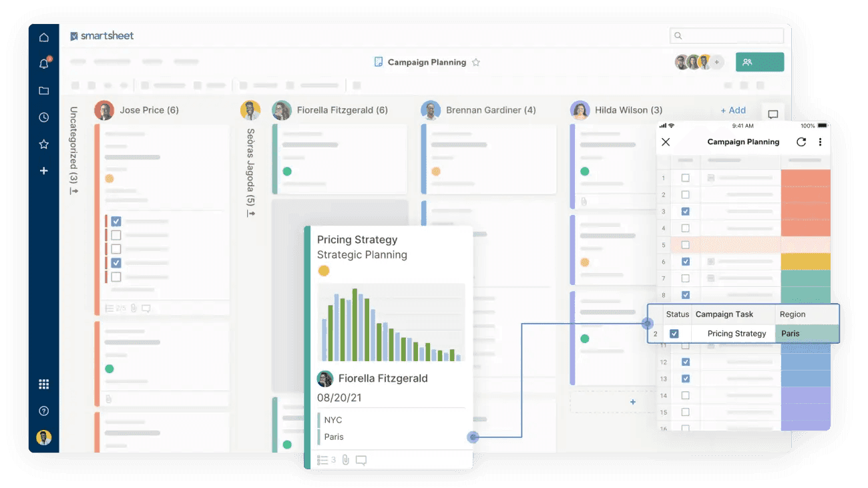Click the plus avatar to add collaborators

pyautogui.click(x=717, y=62)
